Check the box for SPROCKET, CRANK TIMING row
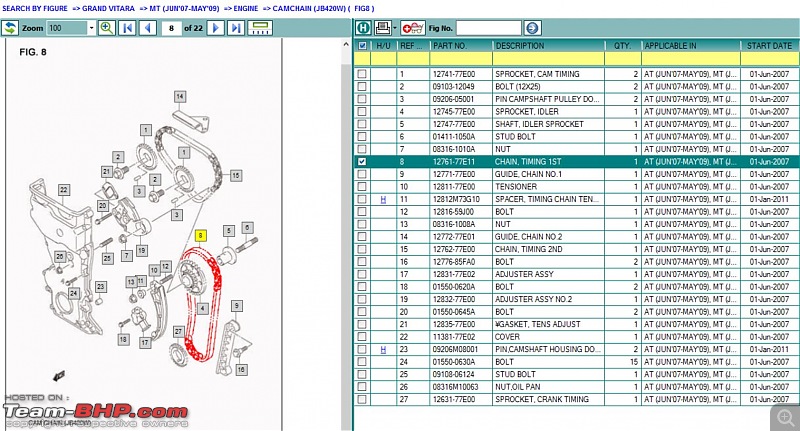 click(362, 399)
